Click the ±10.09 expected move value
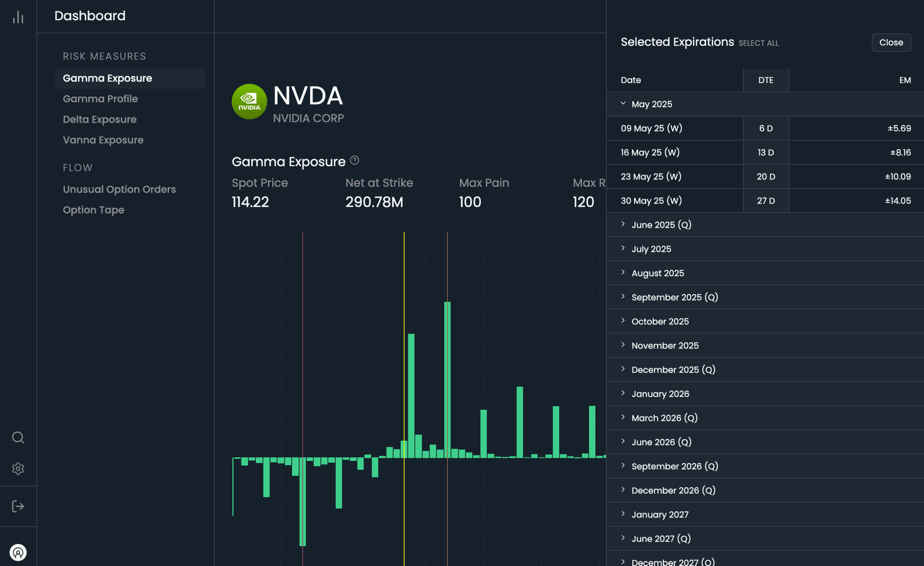 (x=898, y=176)
